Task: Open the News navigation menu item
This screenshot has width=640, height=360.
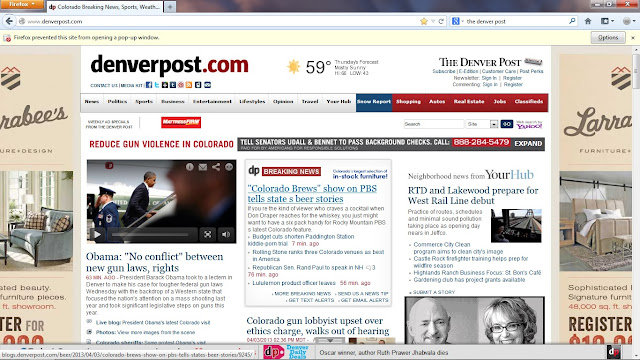Action: click(x=91, y=102)
